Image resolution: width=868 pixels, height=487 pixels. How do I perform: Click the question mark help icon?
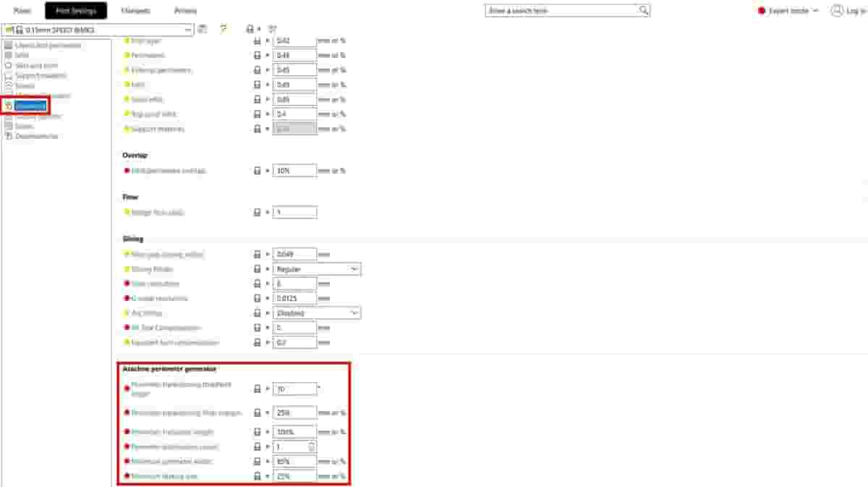click(224, 29)
